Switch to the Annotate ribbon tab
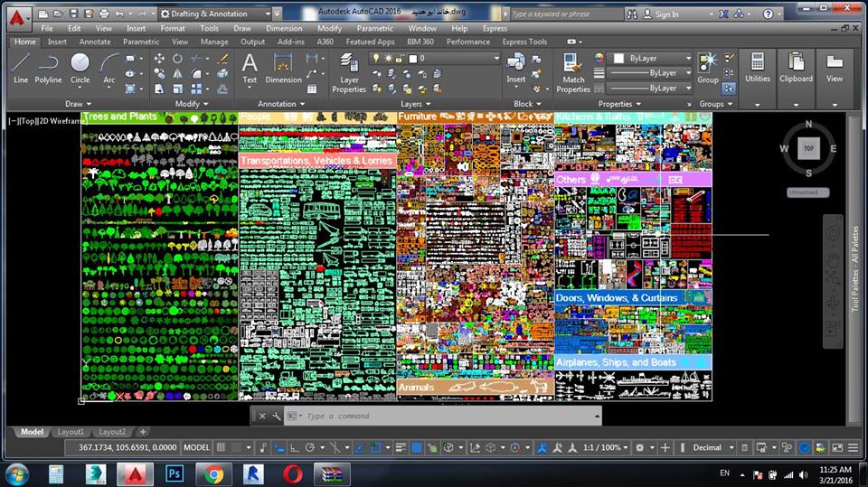Image resolution: width=868 pixels, height=487 pixels. click(x=95, y=42)
